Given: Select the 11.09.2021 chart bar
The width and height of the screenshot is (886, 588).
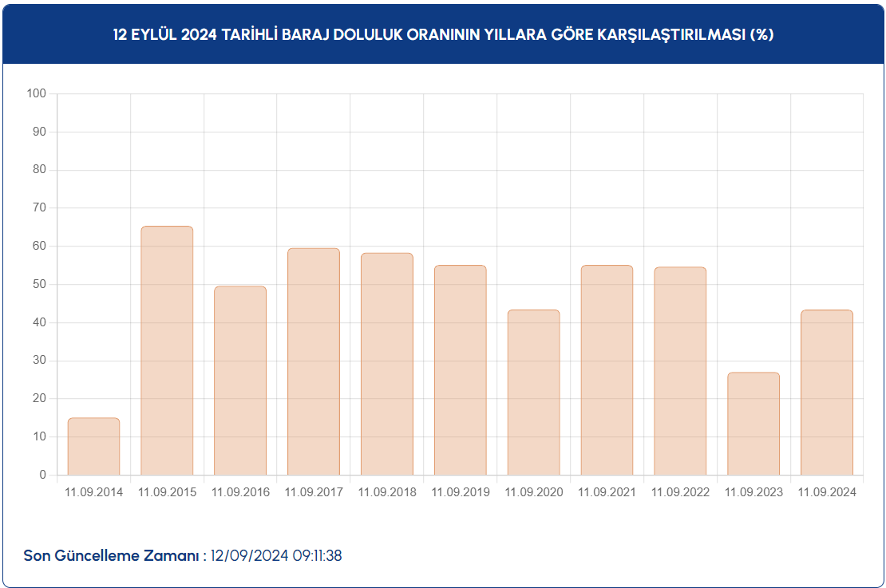Looking at the screenshot, I should point(607,370).
